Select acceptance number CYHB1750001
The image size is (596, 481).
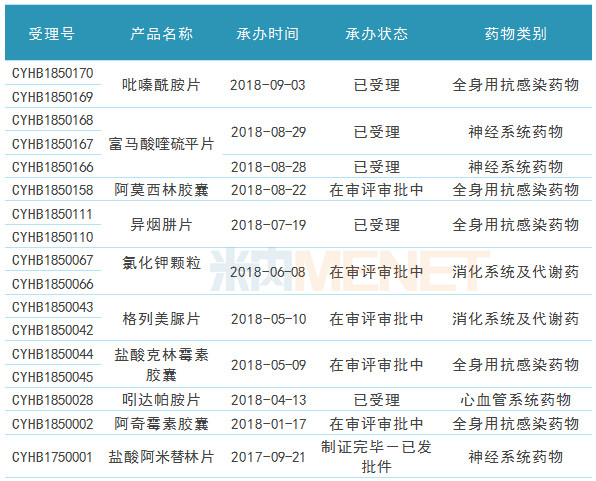[52, 457]
